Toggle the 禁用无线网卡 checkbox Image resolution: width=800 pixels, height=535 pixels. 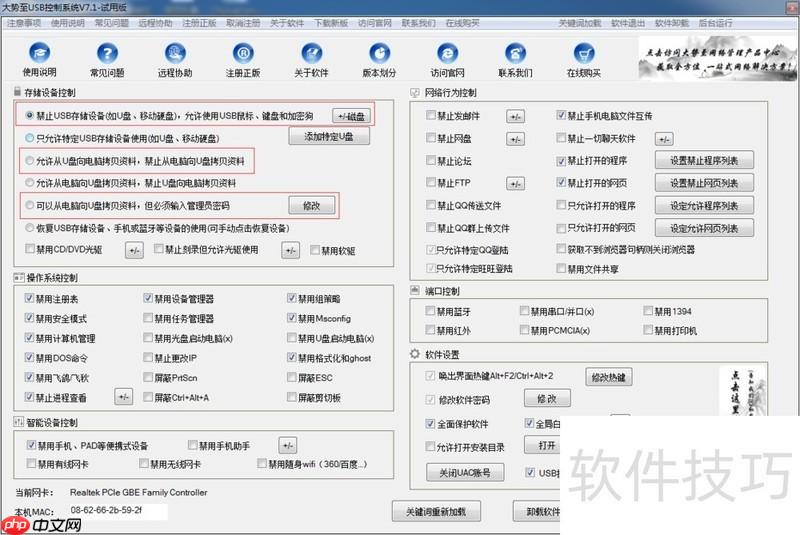[144, 464]
